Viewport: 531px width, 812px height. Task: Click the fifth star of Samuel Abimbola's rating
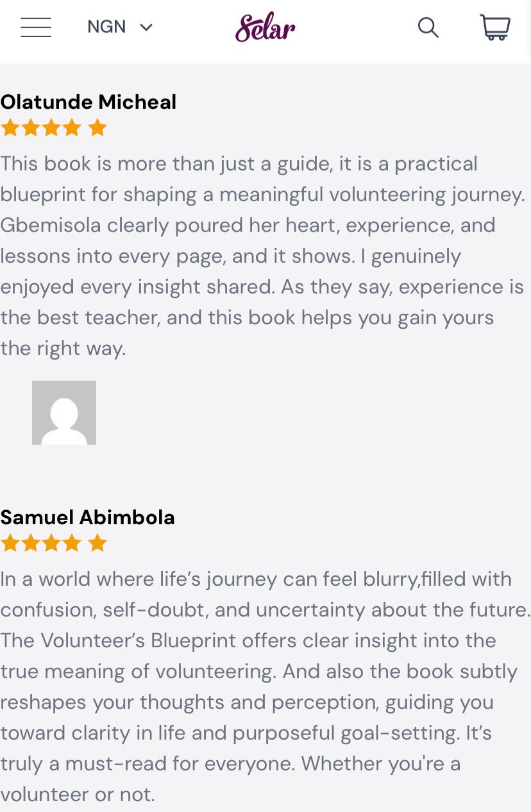(x=97, y=543)
